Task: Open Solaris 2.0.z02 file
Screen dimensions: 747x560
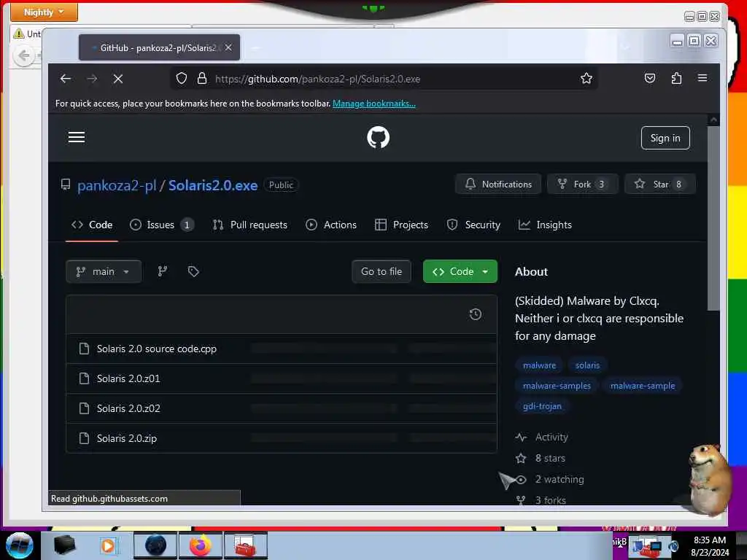Action: (x=128, y=408)
